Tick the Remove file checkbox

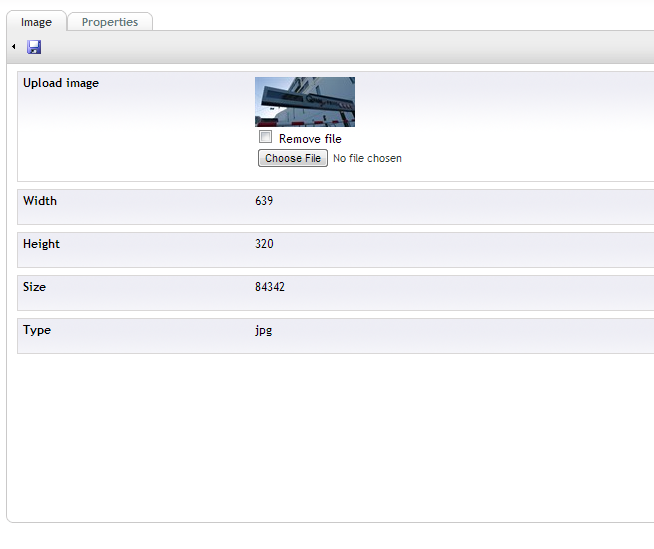(265, 136)
